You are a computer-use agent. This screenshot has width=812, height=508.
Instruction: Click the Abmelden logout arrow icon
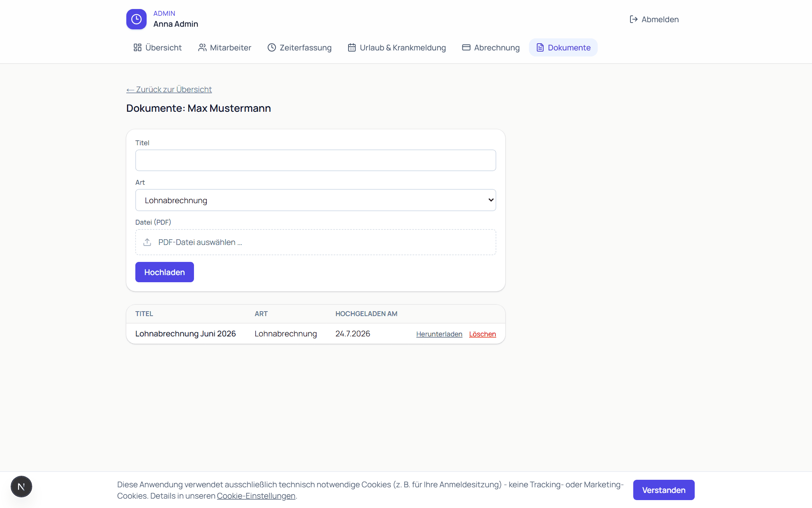pos(634,19)
